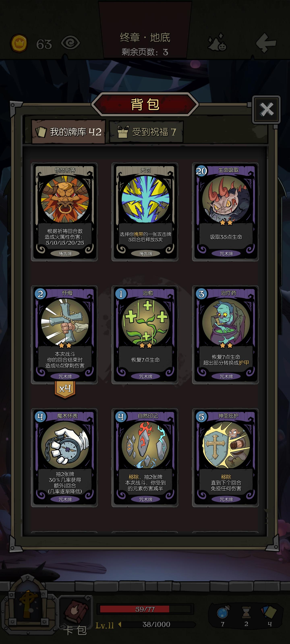Close the 背包 backpack panel
This screenshot has width=290, height=644.
266,109
